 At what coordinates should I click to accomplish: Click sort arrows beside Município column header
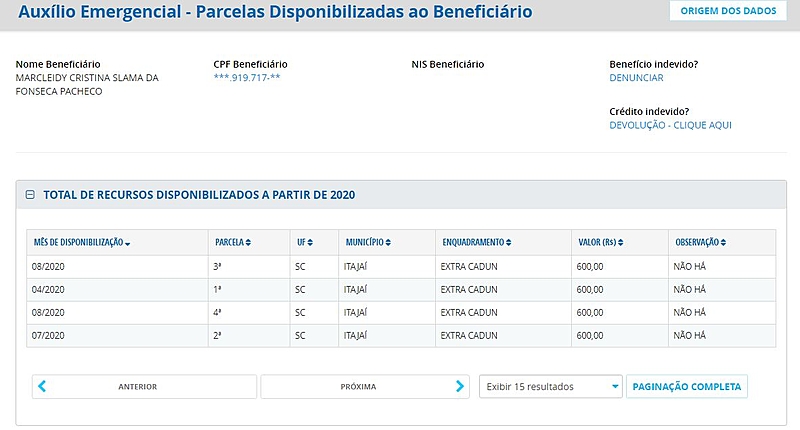click(x=388, y=243)
